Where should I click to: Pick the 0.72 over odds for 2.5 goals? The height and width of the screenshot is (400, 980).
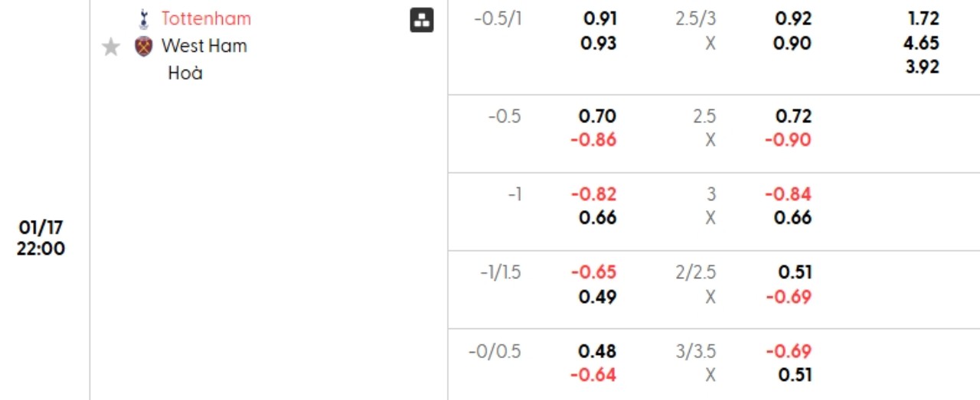(x=792, y=116)
